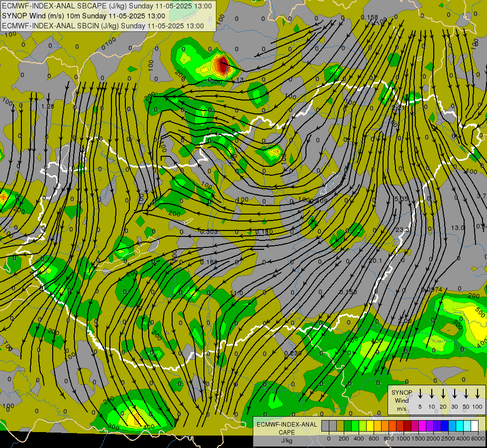The height and width of the screenshot is (448, 487).
Task: Click the dark green CAPE legend swatch
Action: point(348,426)
